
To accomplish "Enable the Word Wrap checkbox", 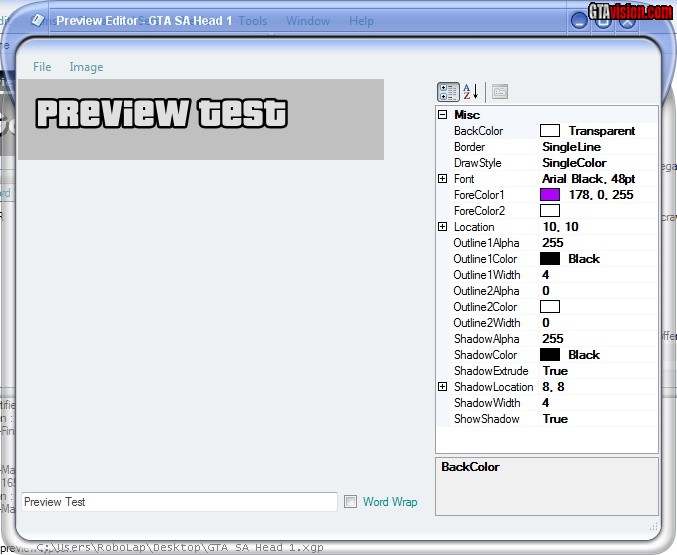I will (350, 502).
